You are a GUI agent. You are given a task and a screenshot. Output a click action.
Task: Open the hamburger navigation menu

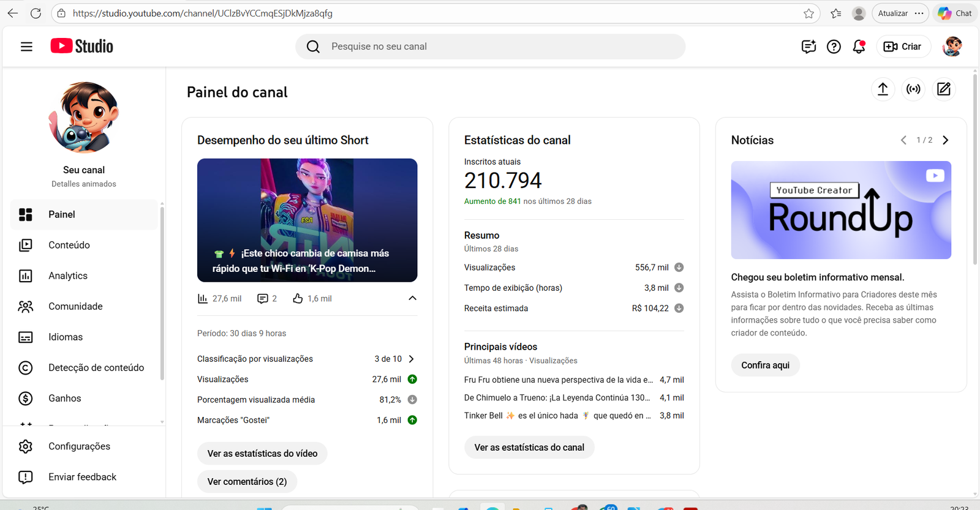(26, 47)
